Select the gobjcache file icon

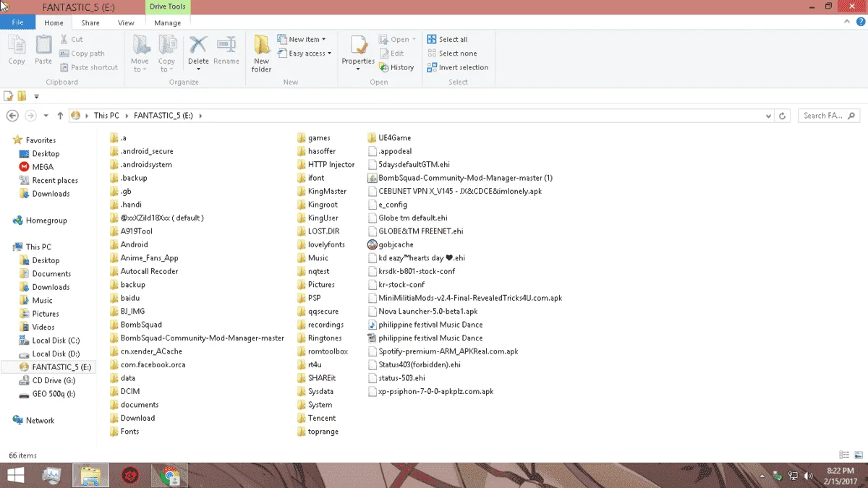click(372, 244)
